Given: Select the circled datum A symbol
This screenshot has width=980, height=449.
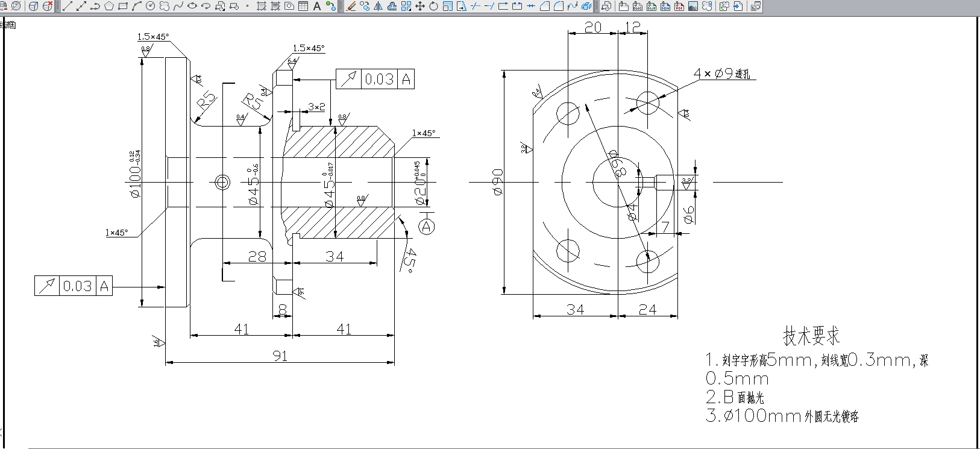Looking at the screenshot, I should coord(427,227).
